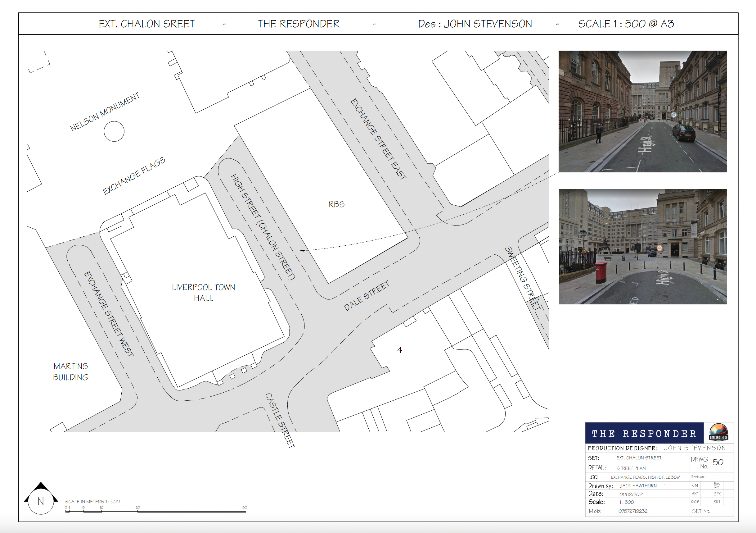Click the 'HIGH STREET (CHALON STREET)' road label
This screenshot has height=533, width=756.
click(263, 227)
